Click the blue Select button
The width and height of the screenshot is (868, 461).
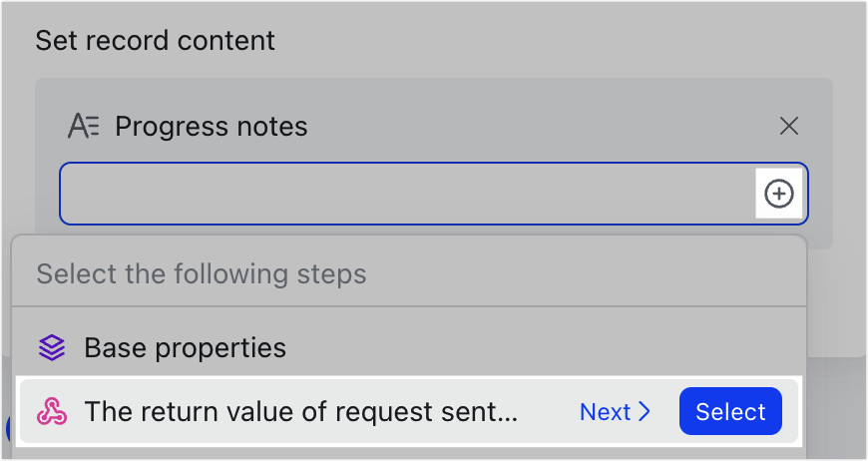pyautogui.click(x=730, y=411)
